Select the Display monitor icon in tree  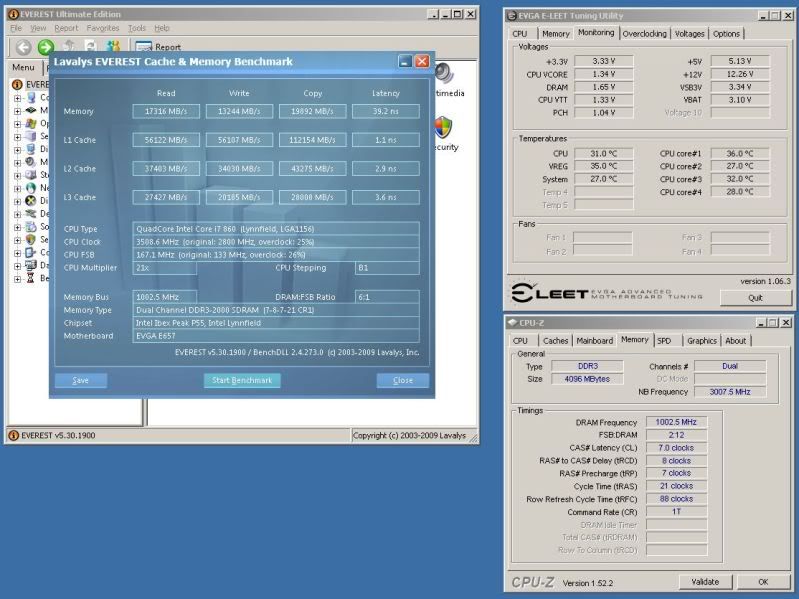pyautogui.click(x=31, y=149)
